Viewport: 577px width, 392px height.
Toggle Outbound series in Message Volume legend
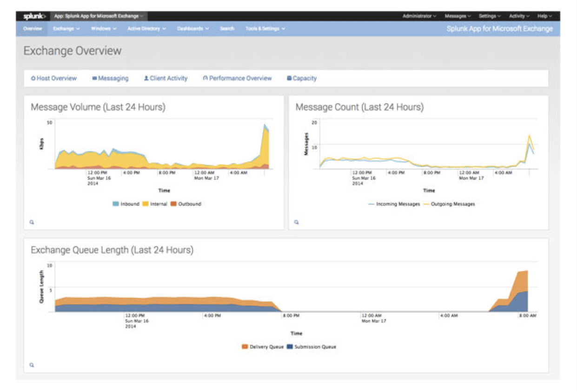coord(186,204)
